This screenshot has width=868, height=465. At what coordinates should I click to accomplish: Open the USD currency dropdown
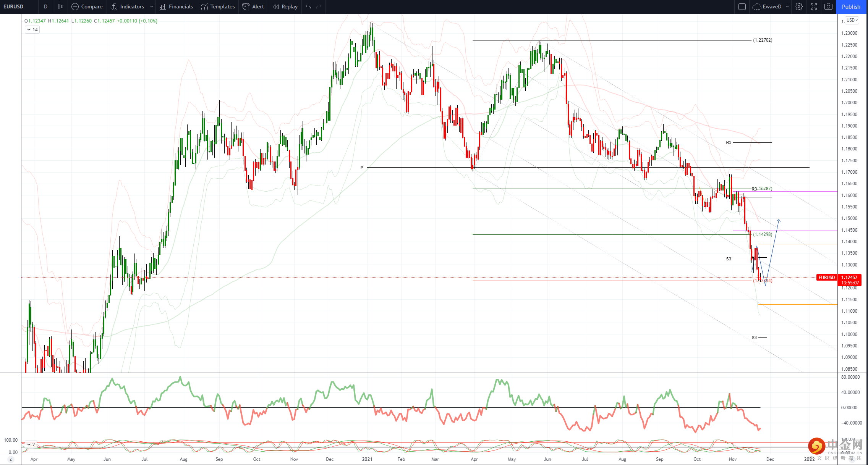pyautogui.click(x=852, y=20)
